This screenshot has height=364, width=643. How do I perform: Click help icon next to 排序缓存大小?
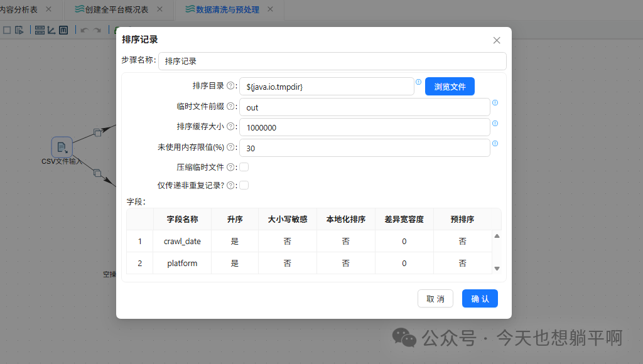[x=230, y=126]
